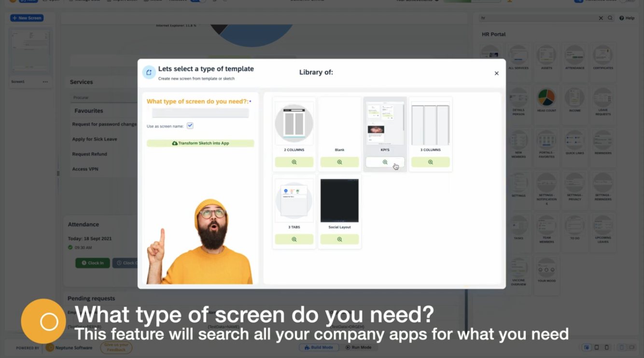Toggle the 'Use as screen name' checkbox
This screenshot has width=644, height=358.
[190, 125]
